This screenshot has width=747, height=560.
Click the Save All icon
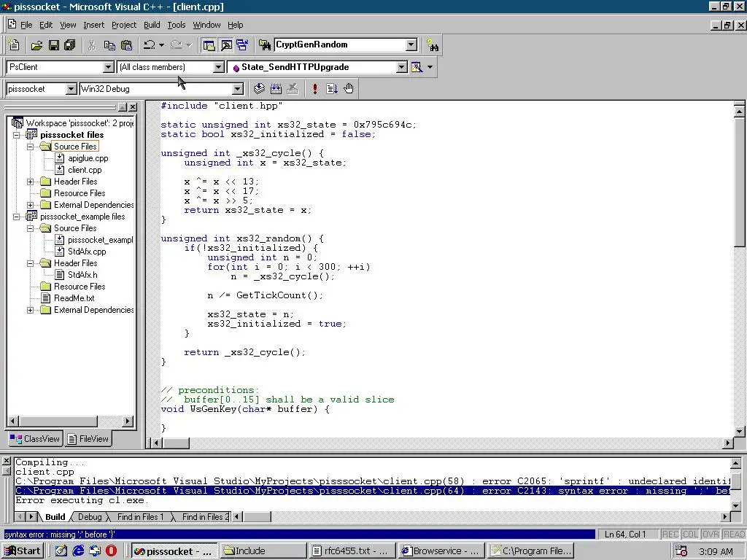tap(70, 45)
